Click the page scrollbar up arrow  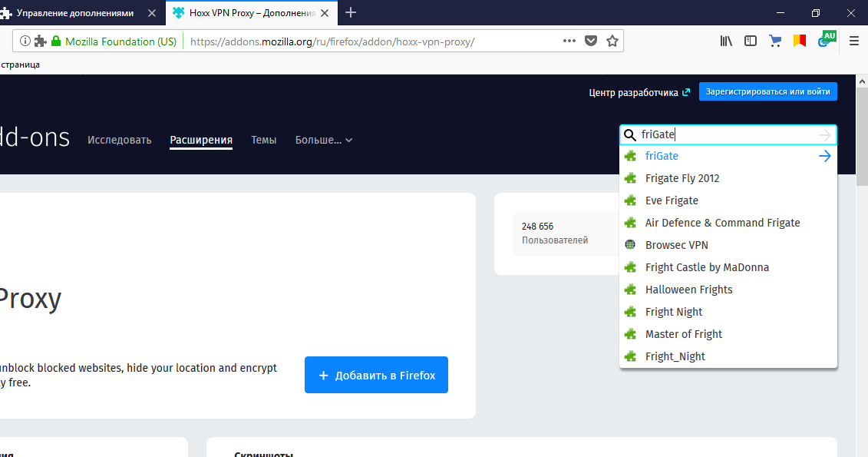click(862, 81)
